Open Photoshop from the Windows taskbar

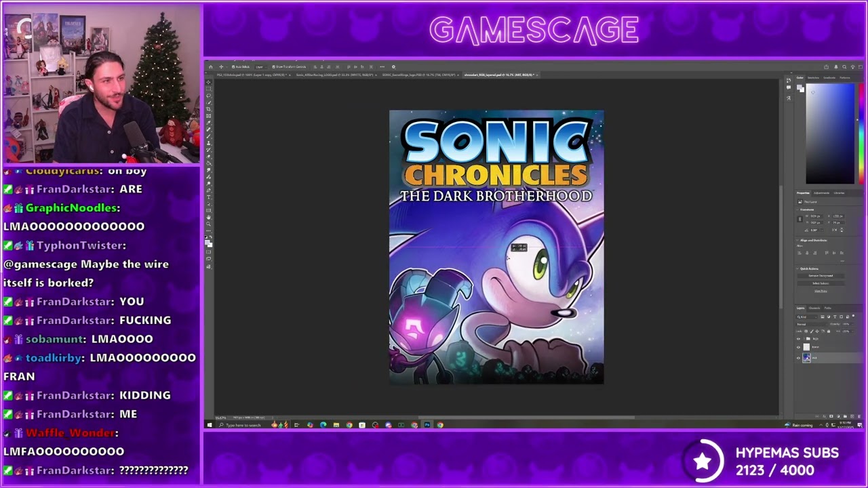[427, 425]
